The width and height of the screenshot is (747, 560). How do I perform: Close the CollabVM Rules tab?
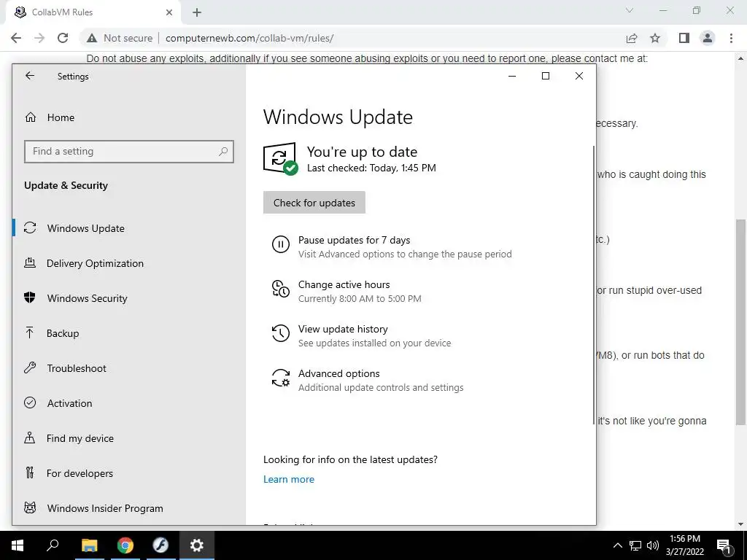[169, 12]
